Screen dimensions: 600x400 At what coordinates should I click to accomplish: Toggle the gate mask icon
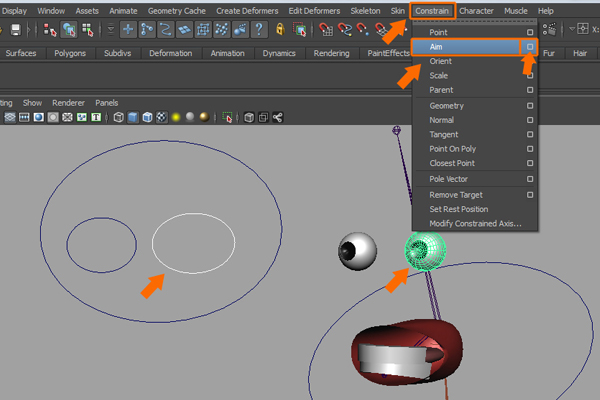[x=53, y=117]
